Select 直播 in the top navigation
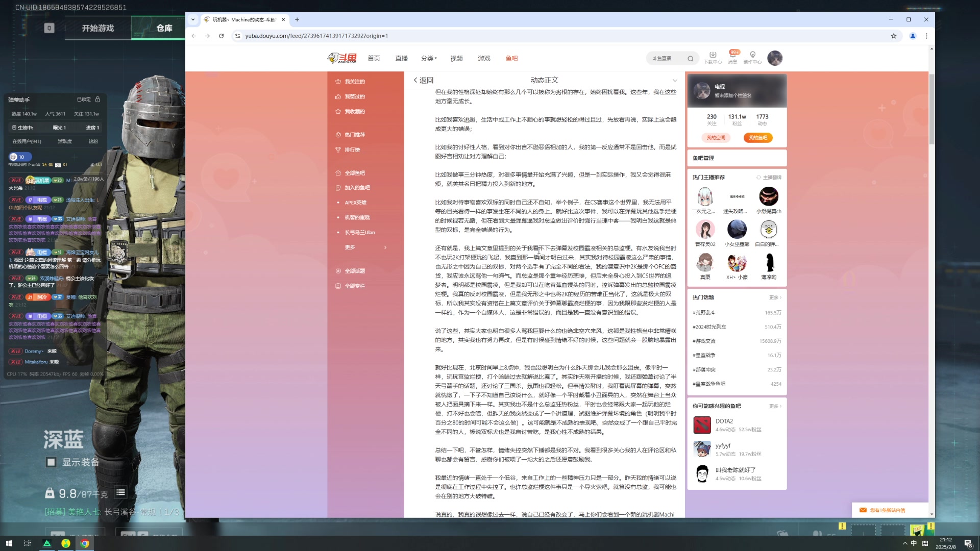Screen dimensions: 980x551 coord(401,58)
